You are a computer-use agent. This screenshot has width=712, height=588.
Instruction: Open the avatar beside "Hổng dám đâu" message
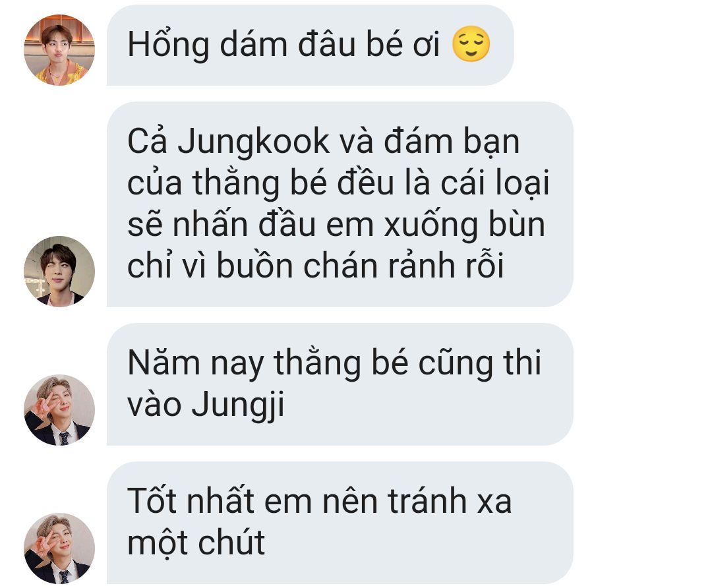[x=59, y=50]
